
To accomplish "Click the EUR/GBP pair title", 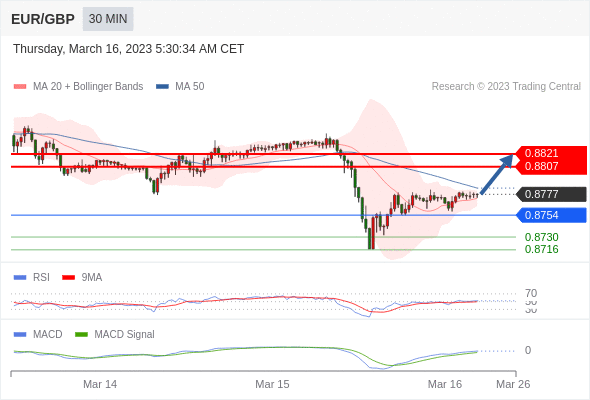I will point(43,19).
